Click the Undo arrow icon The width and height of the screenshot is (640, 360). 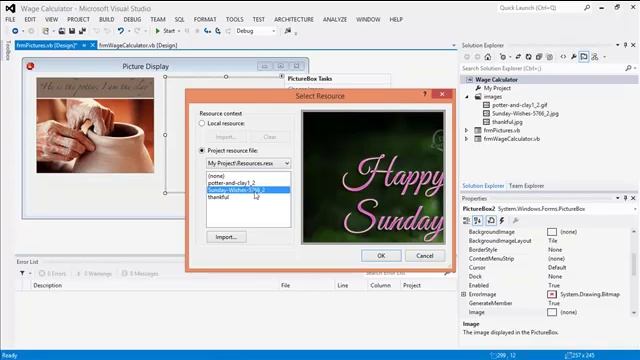pos(120,31)
